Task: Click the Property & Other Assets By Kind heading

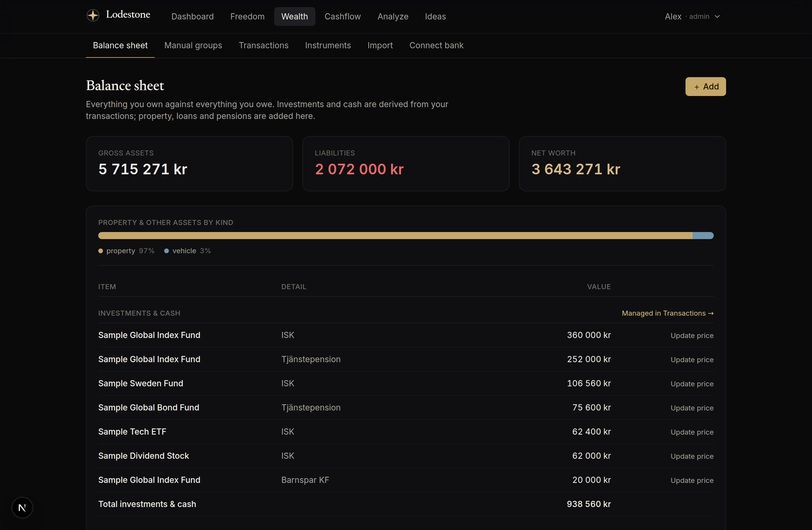Action: point(166,223)
